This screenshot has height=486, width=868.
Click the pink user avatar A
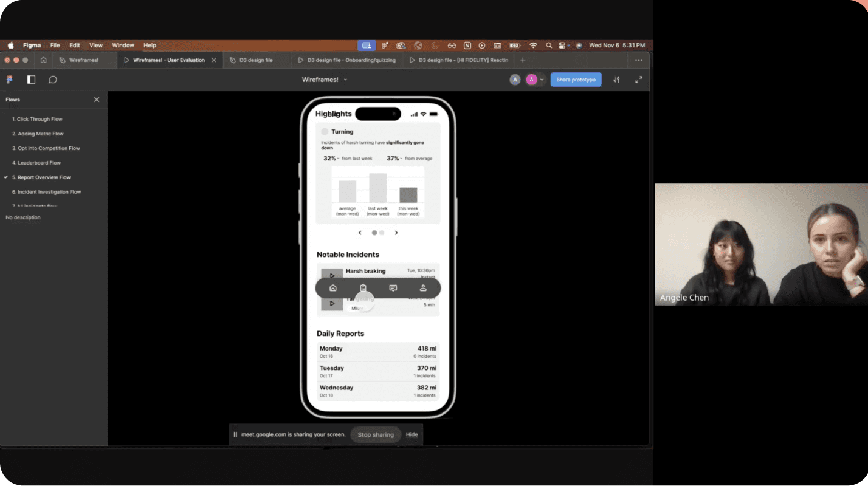pyautogui.click(x=532, y=80)
